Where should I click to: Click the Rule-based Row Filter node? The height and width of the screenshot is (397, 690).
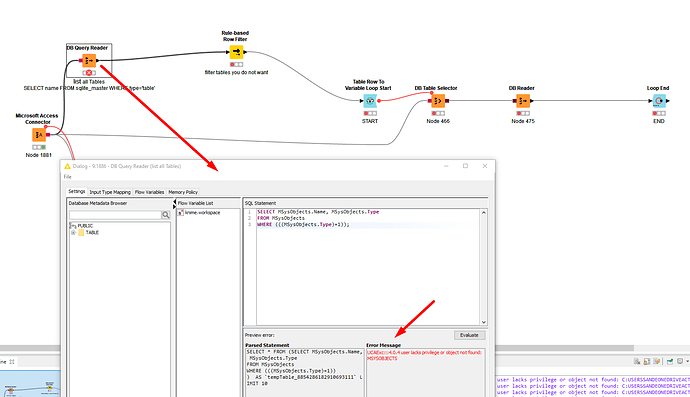coord(236,52)
